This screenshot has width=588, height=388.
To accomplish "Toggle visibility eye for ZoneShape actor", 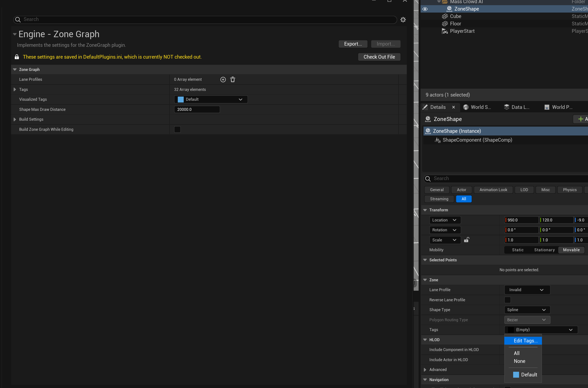I will coord(425,9).
